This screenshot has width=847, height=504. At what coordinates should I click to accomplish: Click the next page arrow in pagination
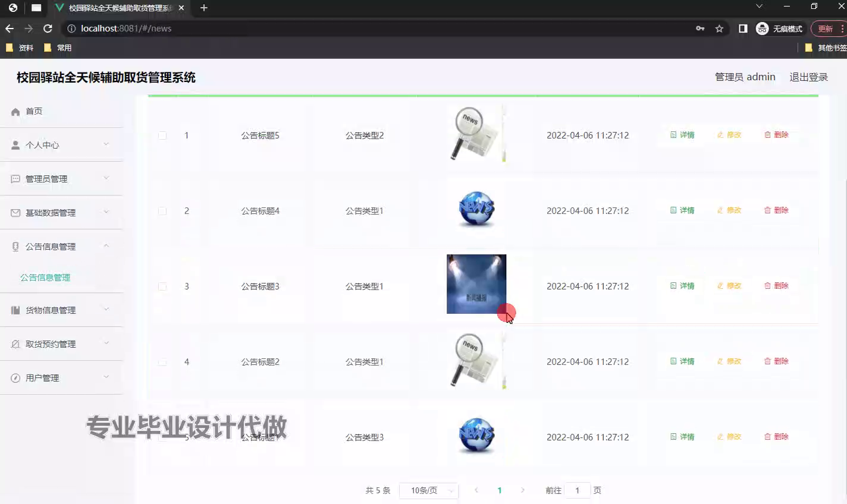click(523, 490)
